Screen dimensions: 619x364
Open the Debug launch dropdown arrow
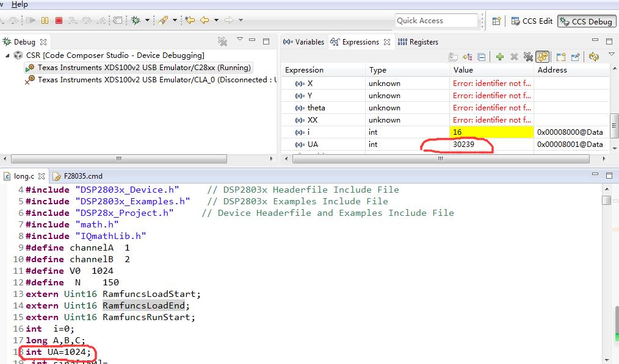(x=147, y=20)
